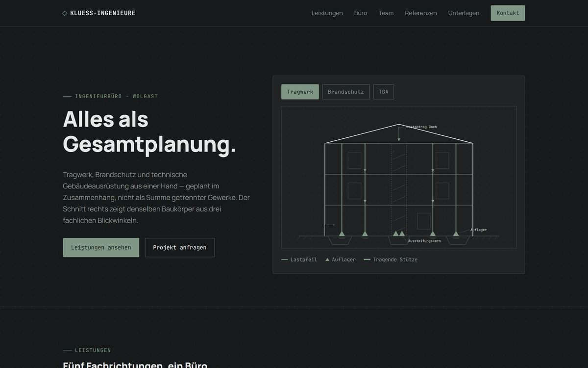This screenshot has width=588, height=368.
Task: Click the Tragende Stütze legend line marker
Action: tap(367, 260)
